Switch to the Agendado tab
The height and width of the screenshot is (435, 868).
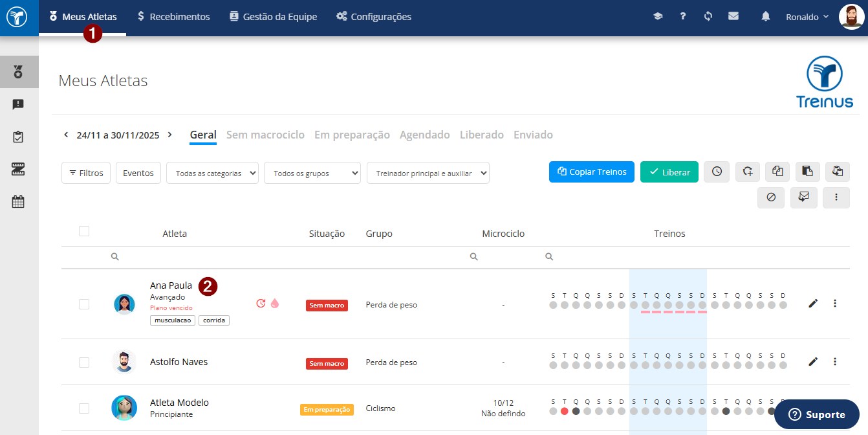pyautogui.click(x=425, y=135)
